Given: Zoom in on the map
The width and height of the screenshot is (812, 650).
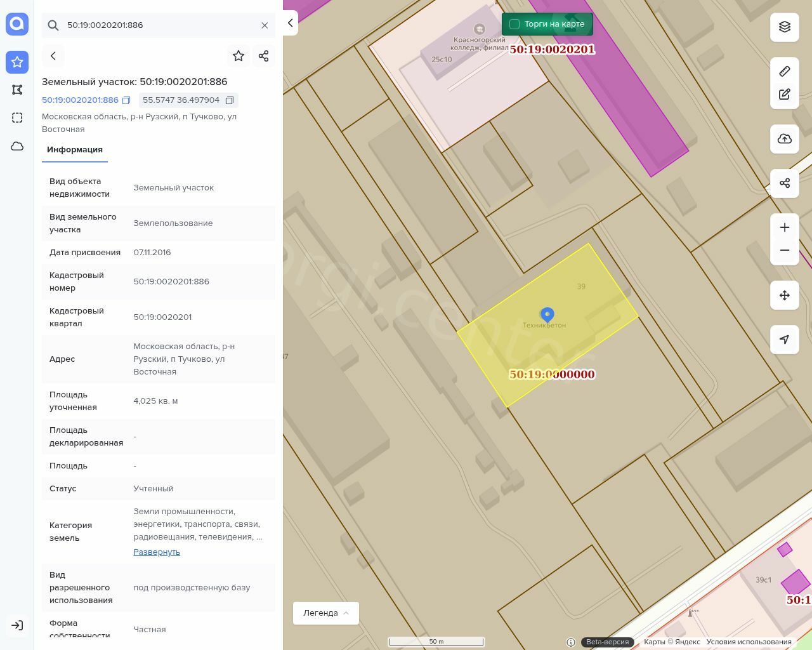Looking at the screenshot, I should (x=784, y=227).
